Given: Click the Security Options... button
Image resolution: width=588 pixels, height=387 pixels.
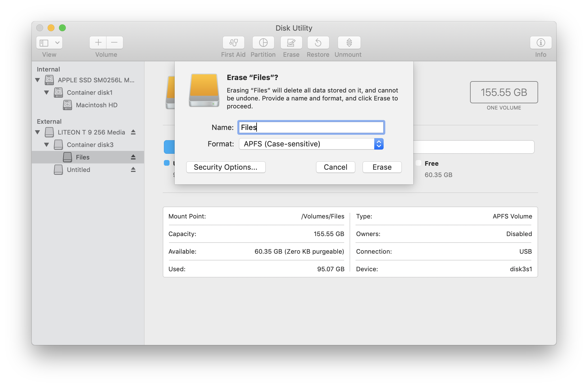Looking at the screenshot, I should [x=226, y=167].
